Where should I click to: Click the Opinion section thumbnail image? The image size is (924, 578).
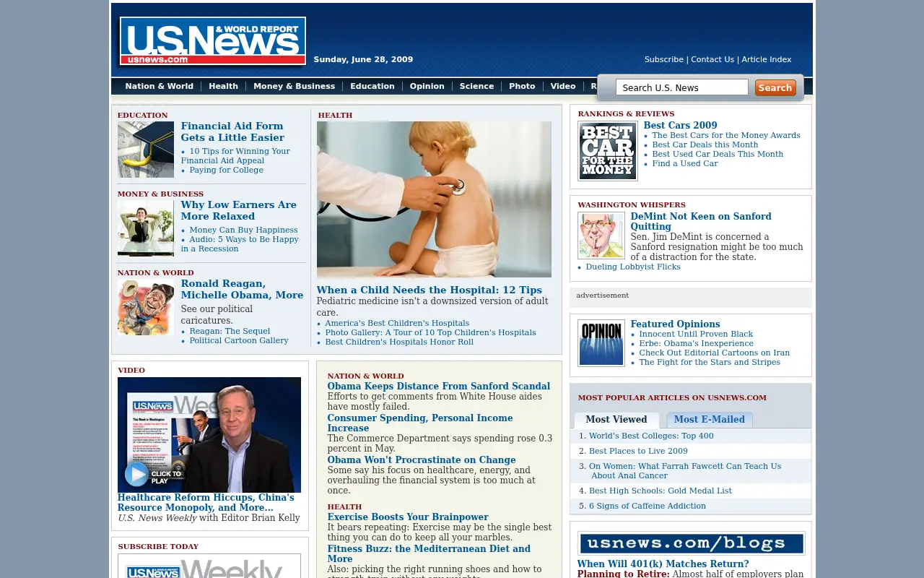click(601, 342)
